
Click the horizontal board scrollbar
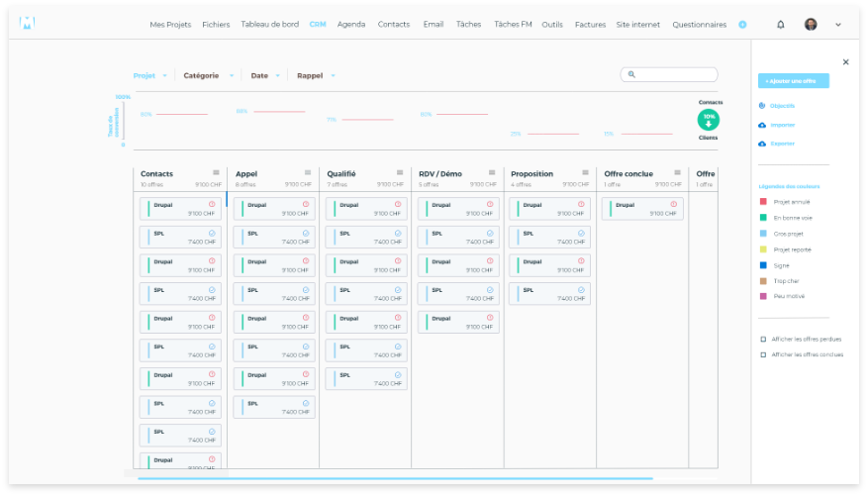coord(395,478)
